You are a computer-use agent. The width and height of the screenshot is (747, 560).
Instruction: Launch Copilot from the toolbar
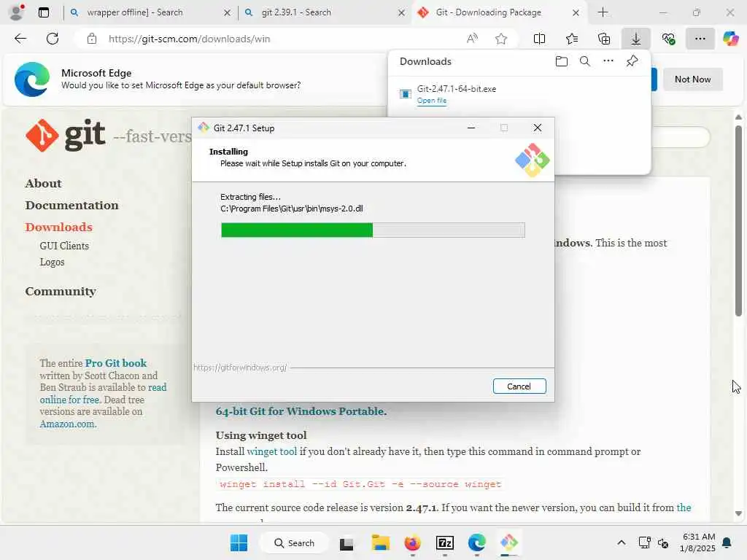tap(730, 39)
